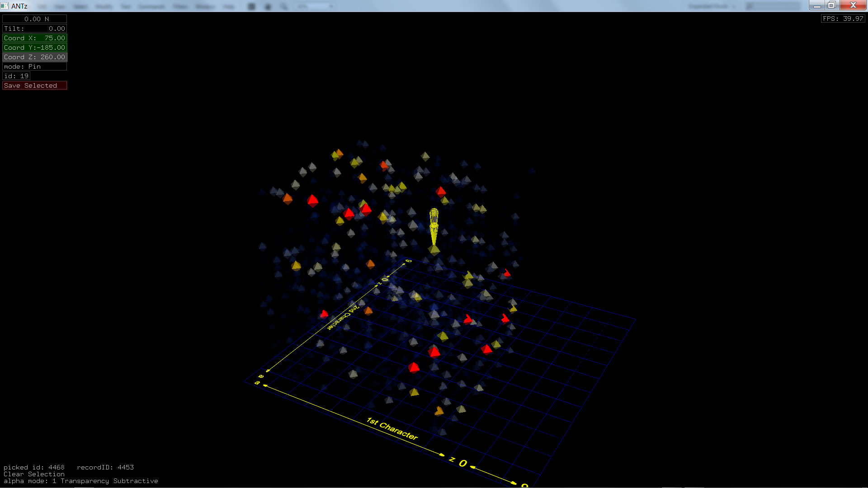The height and width of the screenshot is (488, 868).
Task: Click the ANTz application icon in title bar
Action: (x=5, y=6)
